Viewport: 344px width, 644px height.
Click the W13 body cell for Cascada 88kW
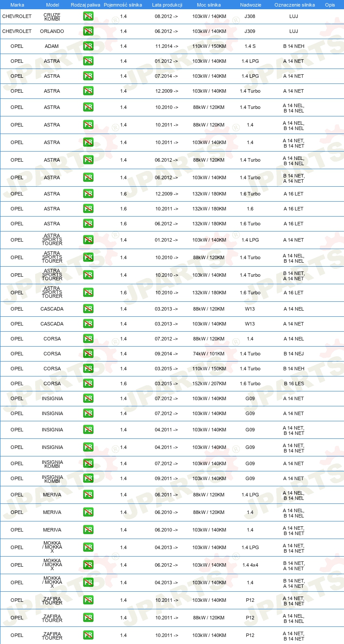250,309
